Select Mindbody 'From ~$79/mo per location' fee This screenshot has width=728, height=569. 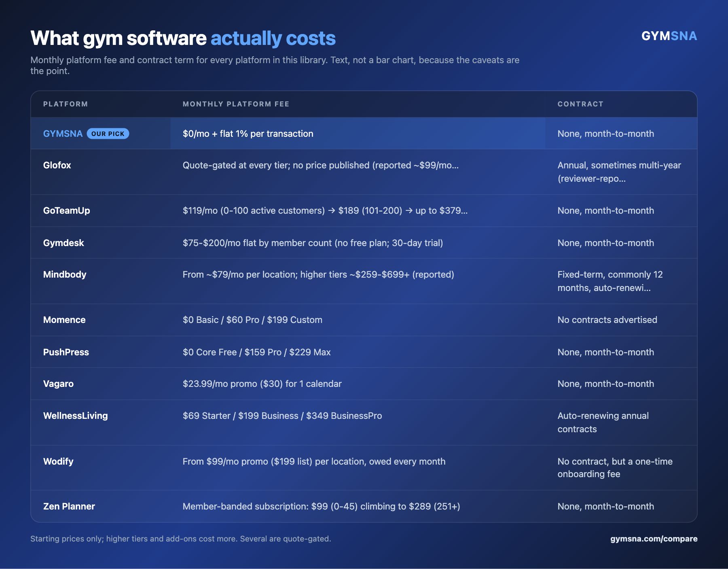pyautogui.click(x=318, y=274)
